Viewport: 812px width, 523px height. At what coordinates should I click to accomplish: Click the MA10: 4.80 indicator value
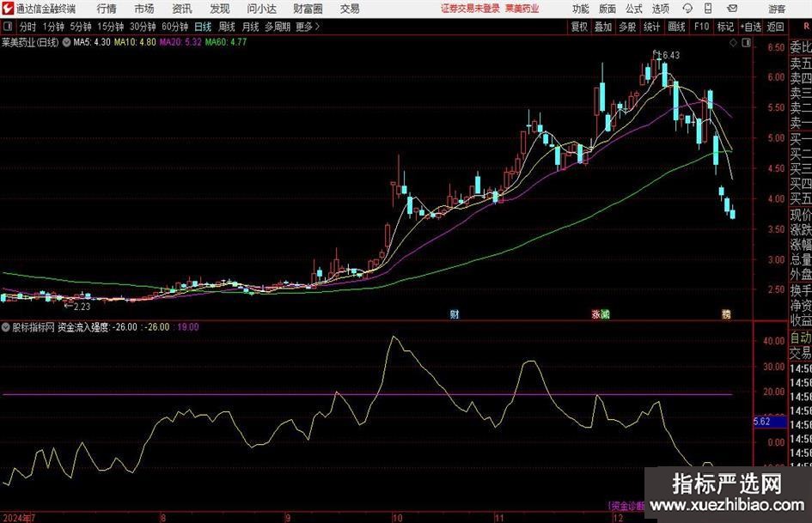click(x=135, y=42)
